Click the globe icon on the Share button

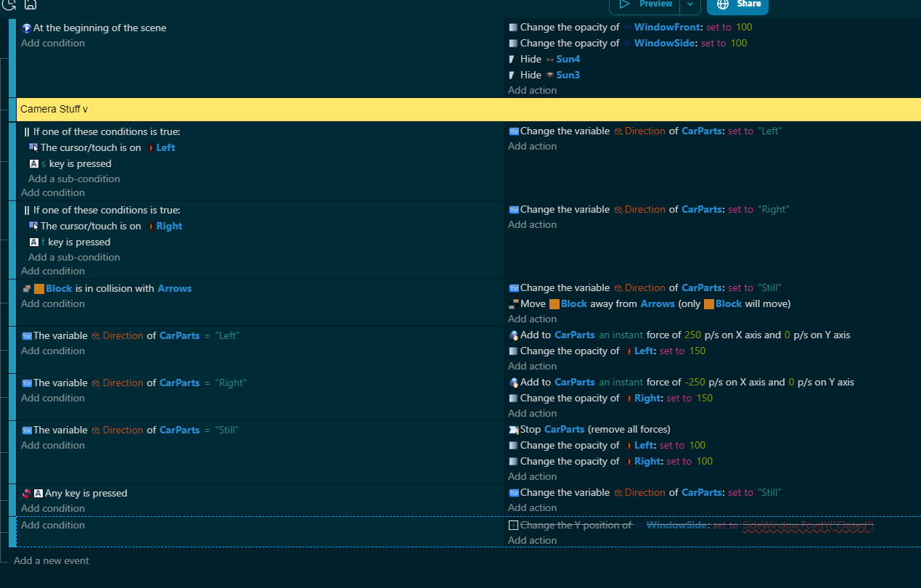pyautogui.click(x=722, y=4)
